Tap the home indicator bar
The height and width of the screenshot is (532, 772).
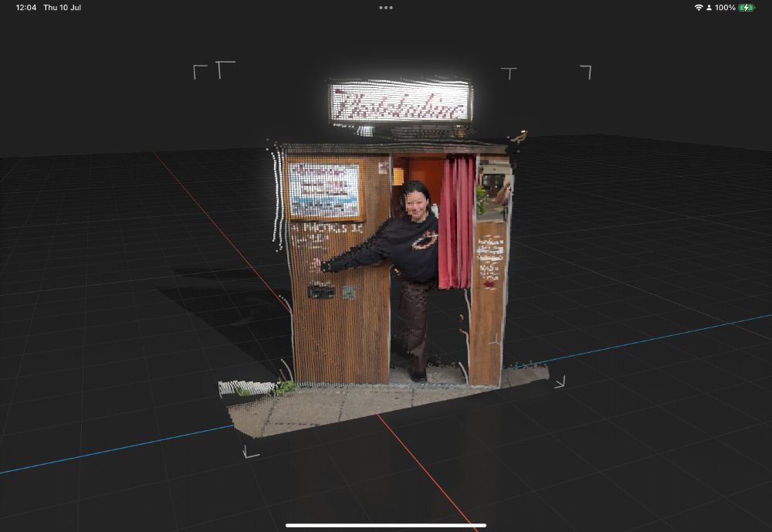[x=386, y=525]
